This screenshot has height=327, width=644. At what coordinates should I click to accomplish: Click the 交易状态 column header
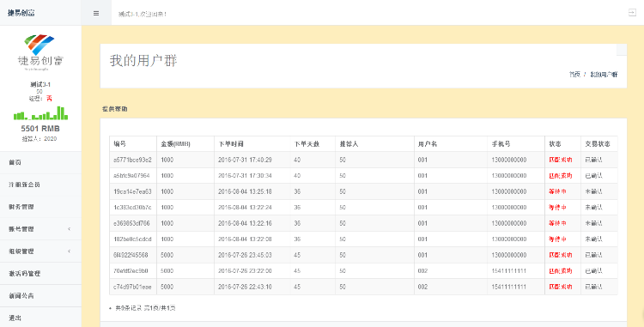(x=598, y=144)
